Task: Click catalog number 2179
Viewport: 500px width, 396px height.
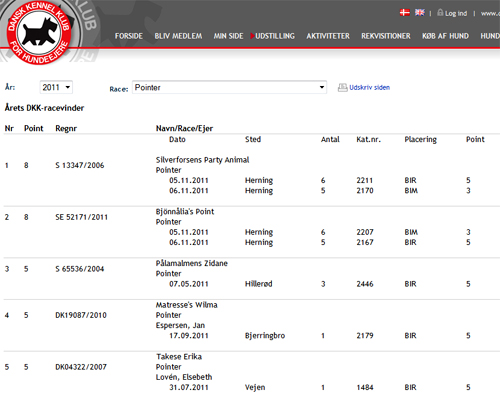Action: [x=365, y=336]
